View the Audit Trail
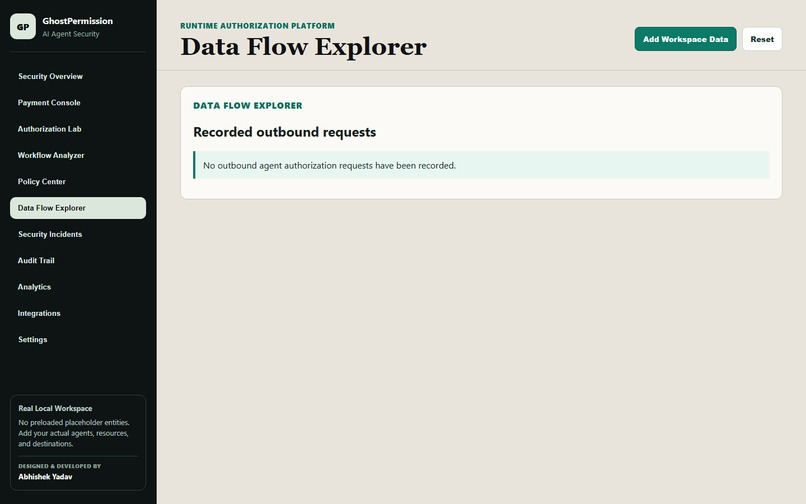The image size is (806, 504). click(78, 260)
